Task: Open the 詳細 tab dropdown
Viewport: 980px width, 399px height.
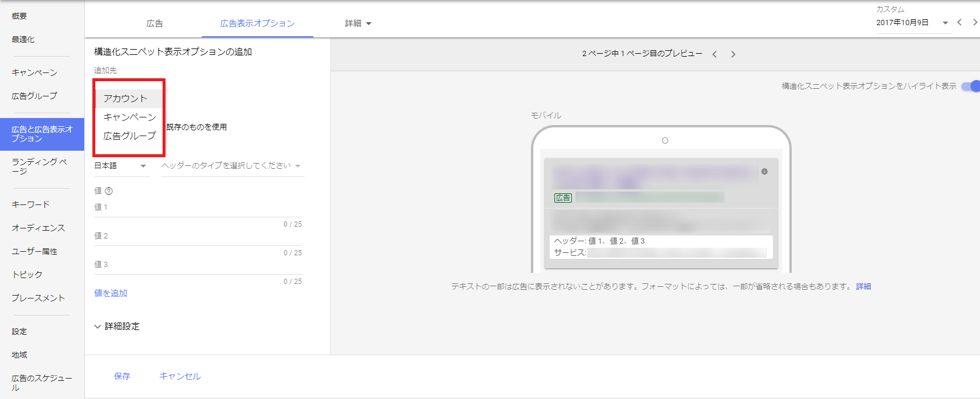Action: (x=358, y=23)
